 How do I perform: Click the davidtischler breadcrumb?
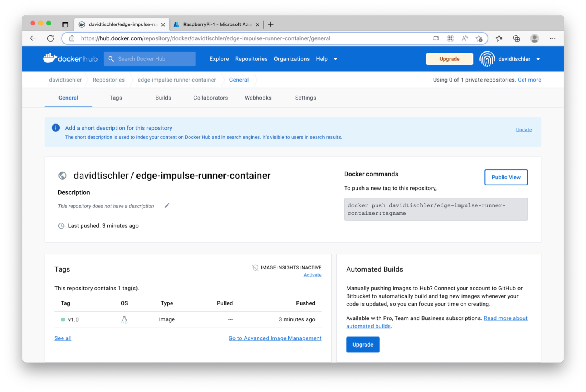65,80
